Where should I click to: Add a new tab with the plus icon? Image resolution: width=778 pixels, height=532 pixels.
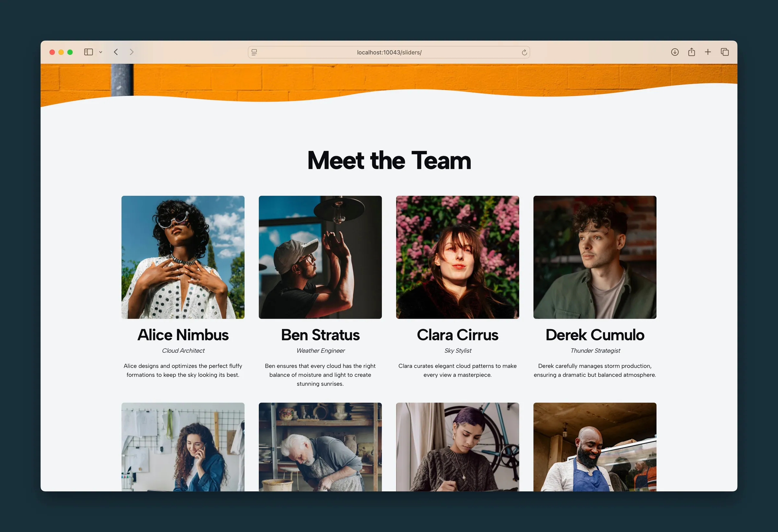(x=708, y=52)
